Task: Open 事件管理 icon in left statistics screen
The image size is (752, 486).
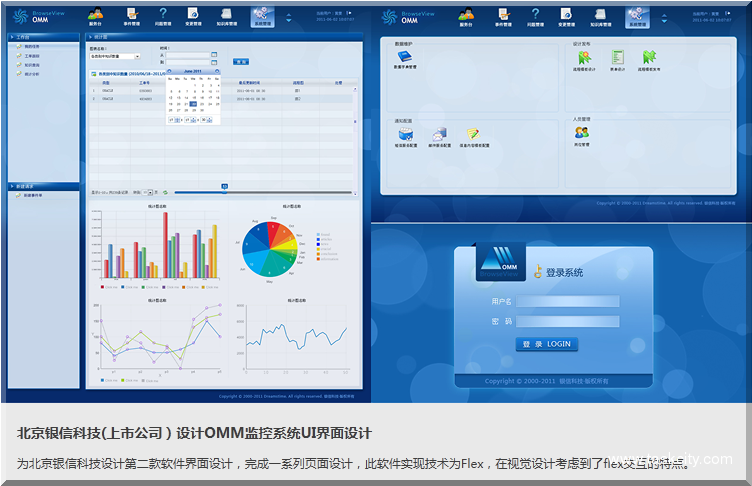Action: [131, 16]
